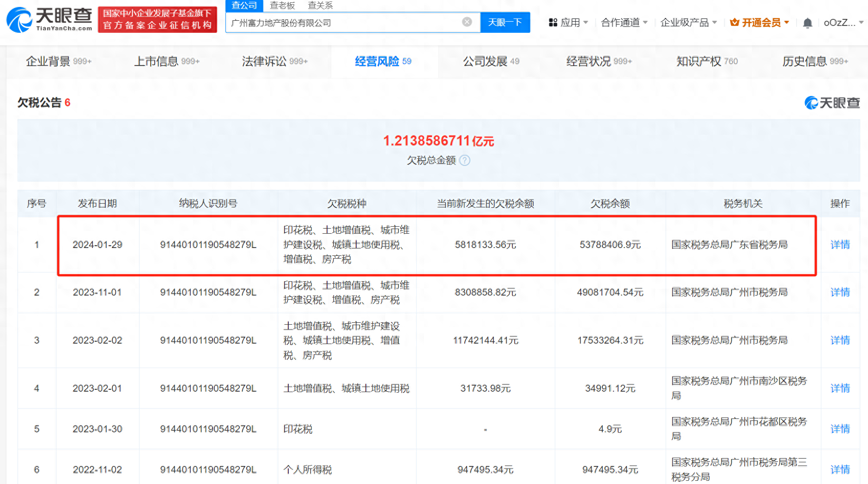This screenshot has width=868, height=484.
Task: Open the 法律诉讼 tab
Action: tap(275, 61)
